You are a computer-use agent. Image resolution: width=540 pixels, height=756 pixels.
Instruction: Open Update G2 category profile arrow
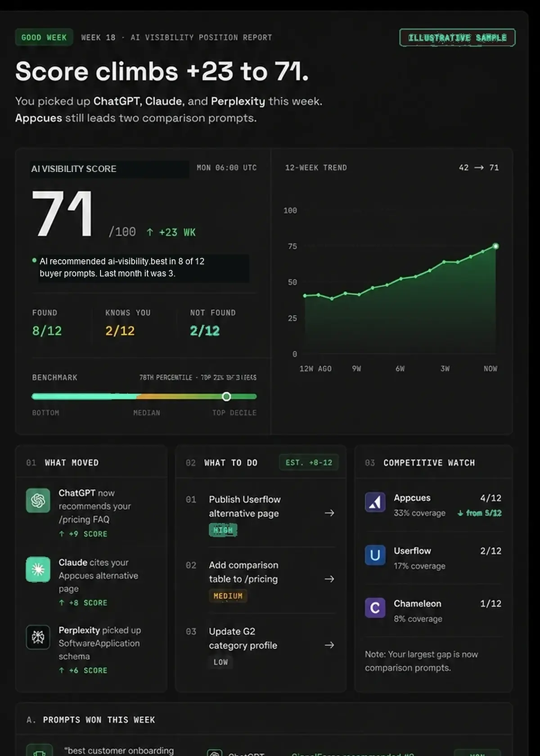tap(329, 645)
